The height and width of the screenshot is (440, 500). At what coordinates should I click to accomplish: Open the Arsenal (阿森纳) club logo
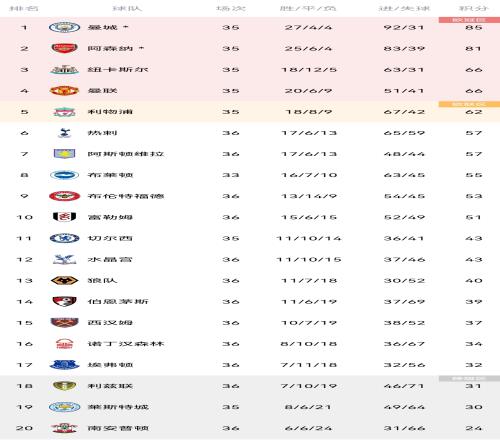click(x=64, y=48)
